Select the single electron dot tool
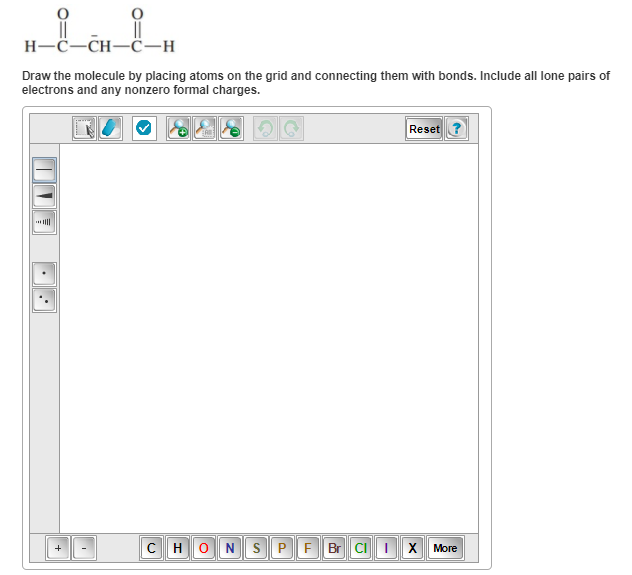The width and height of the screenshot is (632, 575). [44, 274]
